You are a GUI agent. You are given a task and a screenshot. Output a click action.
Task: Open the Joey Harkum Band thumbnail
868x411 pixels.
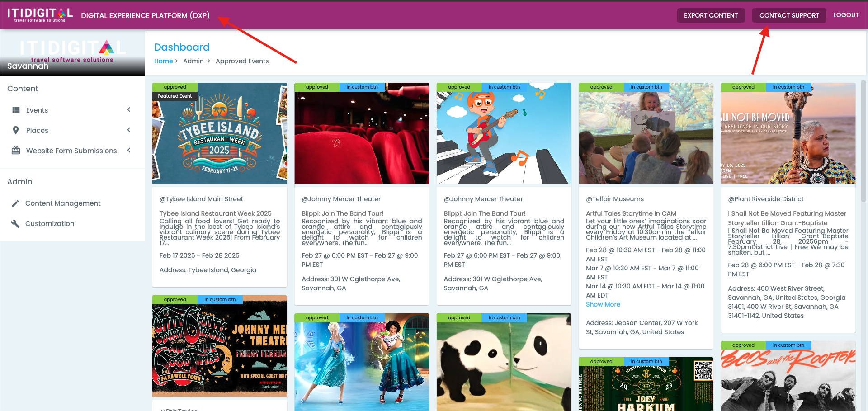click(646, 384)
